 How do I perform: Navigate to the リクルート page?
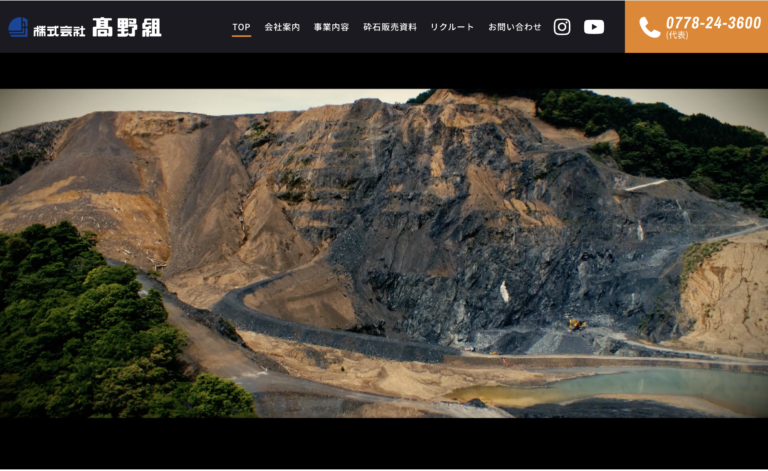[x=452, y=27]
